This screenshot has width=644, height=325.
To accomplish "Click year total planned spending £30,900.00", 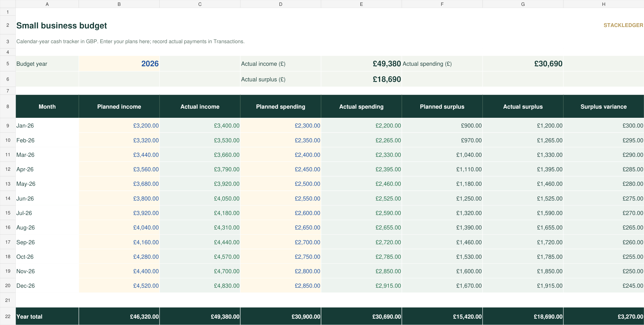I will pyautogui.click(x=281, y=316).
